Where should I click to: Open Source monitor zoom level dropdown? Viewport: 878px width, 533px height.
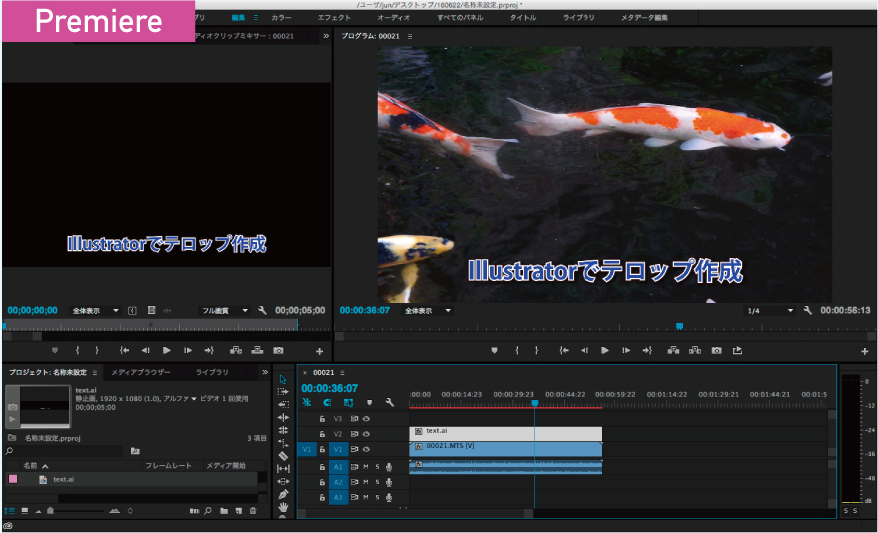95,311
